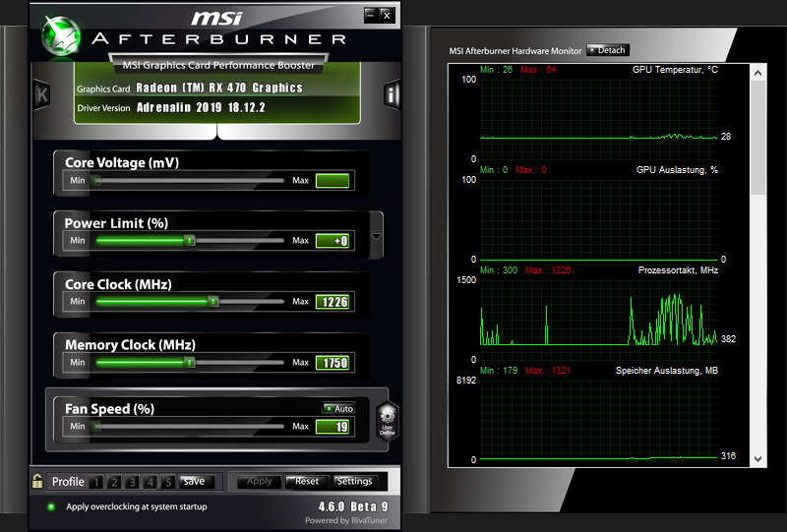Show graphics card info via the i button
The width and height of the screenshot is (787, 532).
pos(392,94)
